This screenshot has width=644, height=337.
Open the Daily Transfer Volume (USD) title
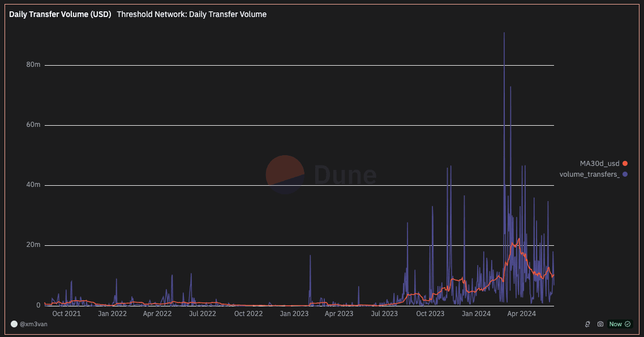tap(60, 14)
